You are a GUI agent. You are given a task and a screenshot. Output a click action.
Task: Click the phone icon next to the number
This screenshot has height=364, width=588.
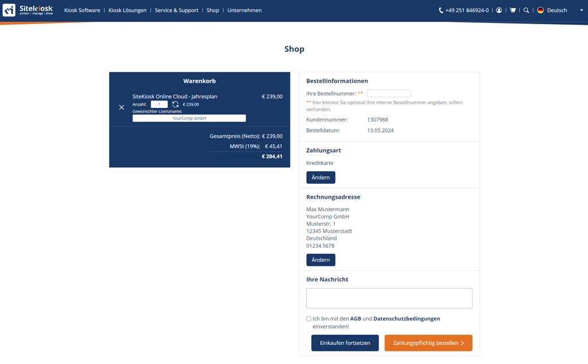pos(440,10)
